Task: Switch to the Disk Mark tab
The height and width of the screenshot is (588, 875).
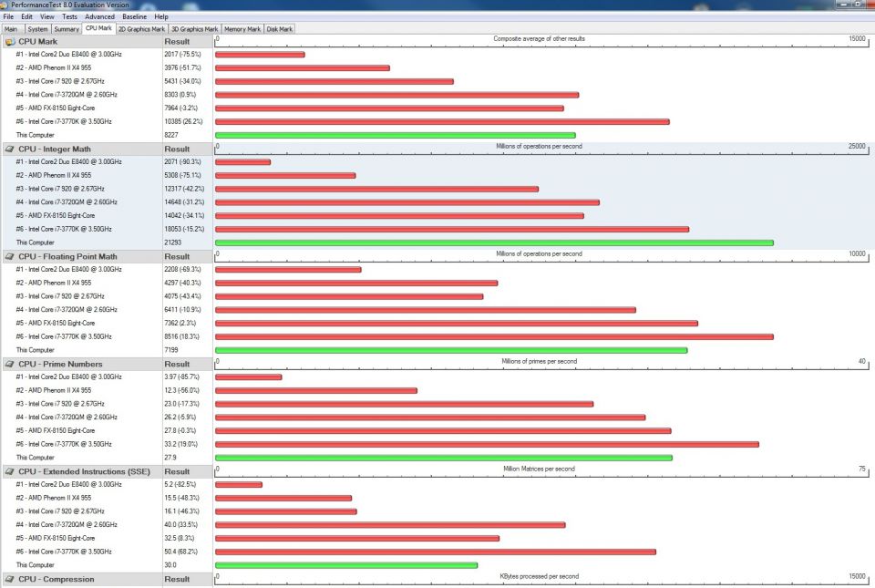Action: [x=279, y=28]
